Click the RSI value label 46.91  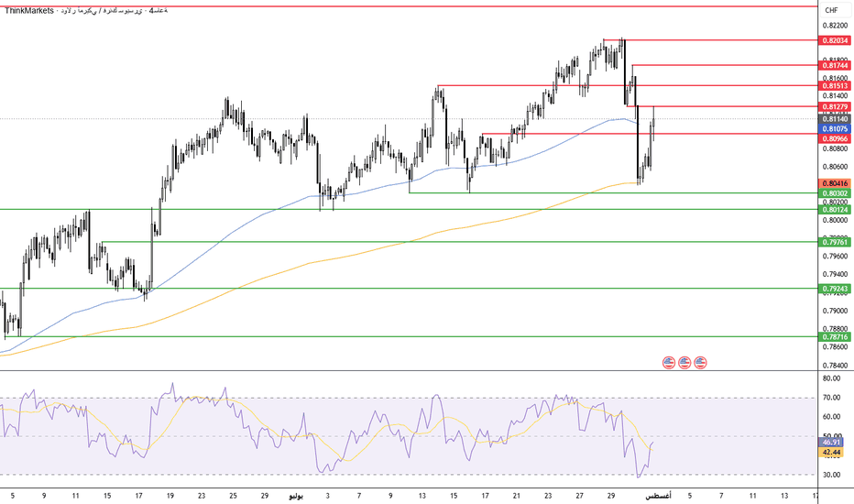(831, 443)
